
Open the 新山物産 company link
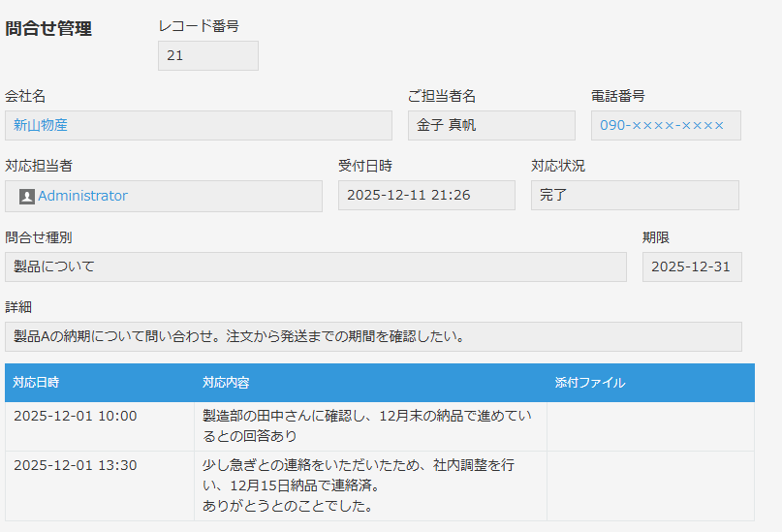click(x=41, y=125)
